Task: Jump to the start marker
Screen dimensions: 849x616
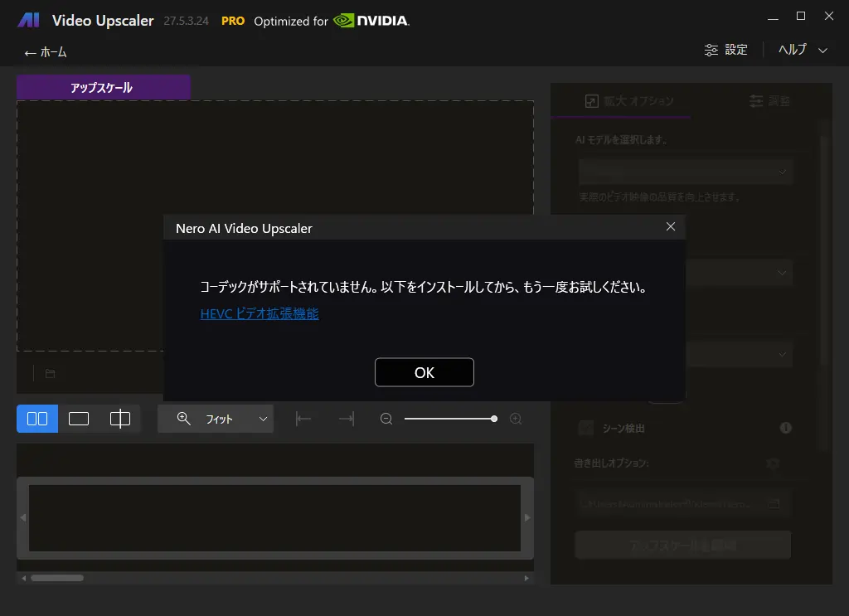Action: 303,419
